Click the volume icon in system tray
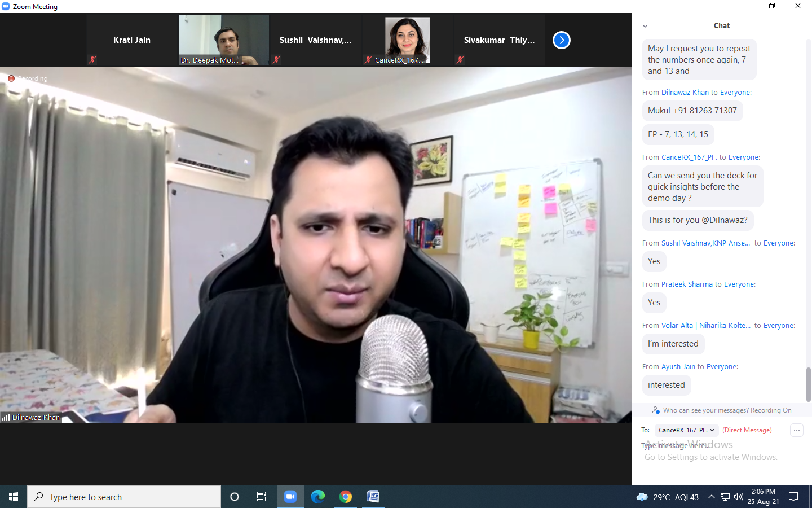 tap(739, 497)
